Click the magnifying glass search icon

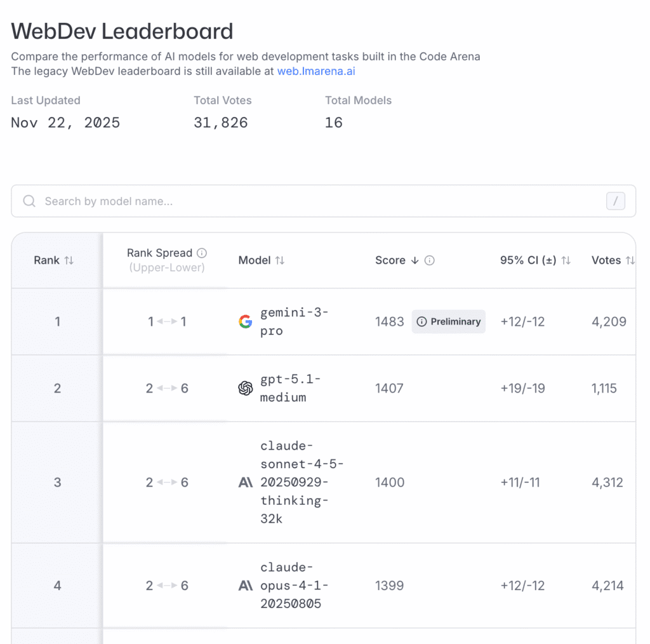point(29,201)
